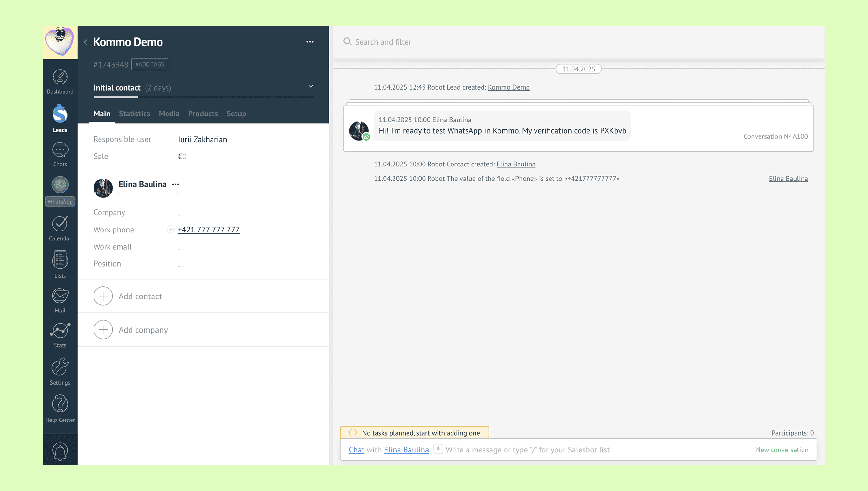Click the phone number +421 777 777 777
This screenshot has width=868, height=491.
[209, 229]
